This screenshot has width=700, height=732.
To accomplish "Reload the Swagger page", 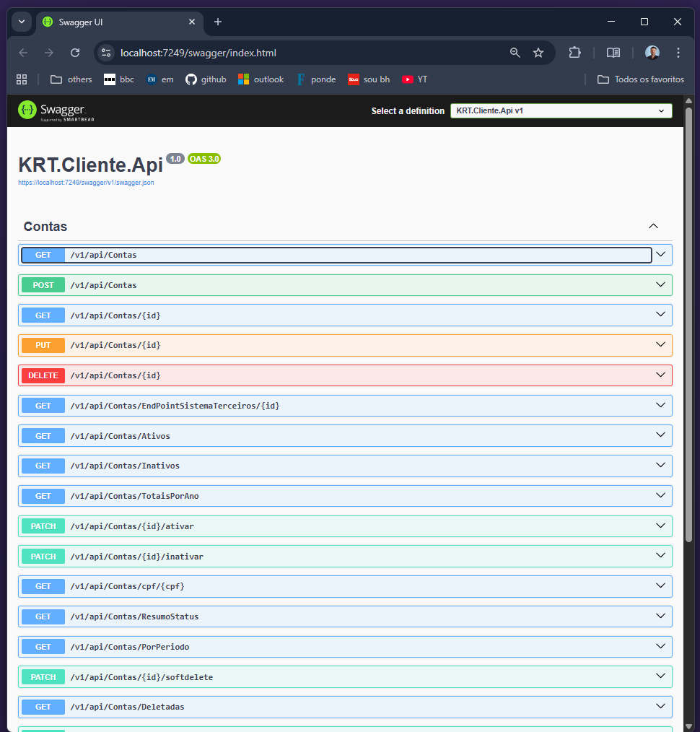I will (74, 53).
